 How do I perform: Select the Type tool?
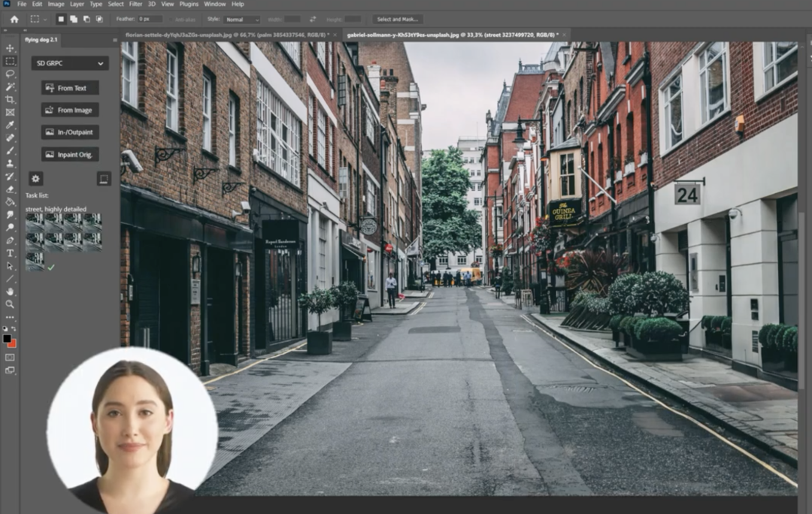pos(10,253)
